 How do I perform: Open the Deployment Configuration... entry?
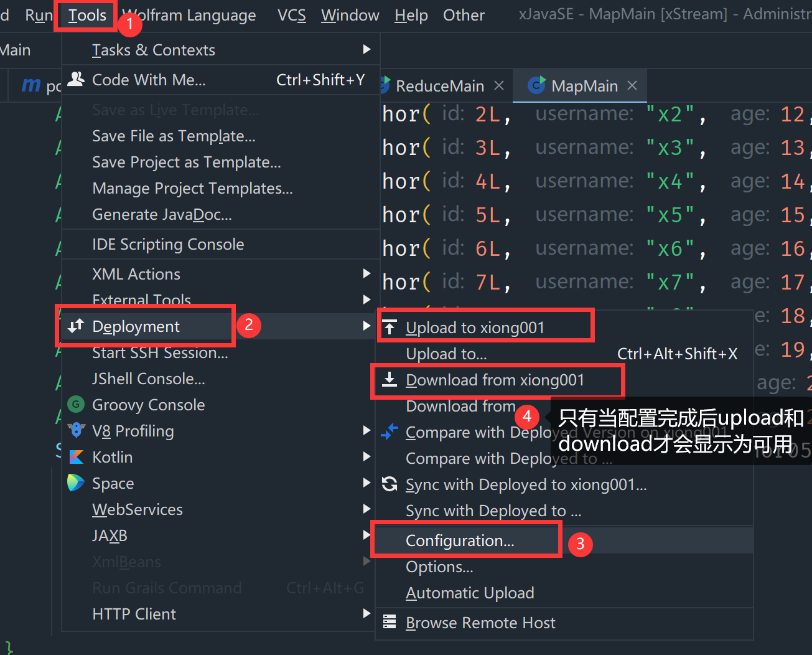460,540
